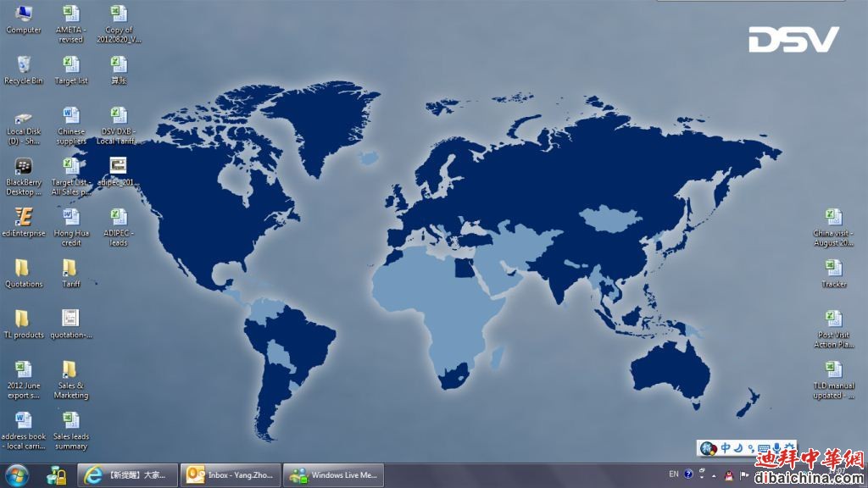Switch to Windows Live Messenger taskbar window
This screenshot has height=488, width=868.
coord(334,475)
